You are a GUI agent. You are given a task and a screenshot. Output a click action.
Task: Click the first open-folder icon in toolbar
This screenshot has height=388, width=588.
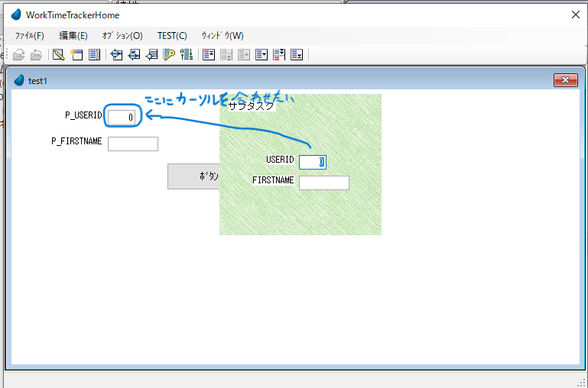coord(19,54)
